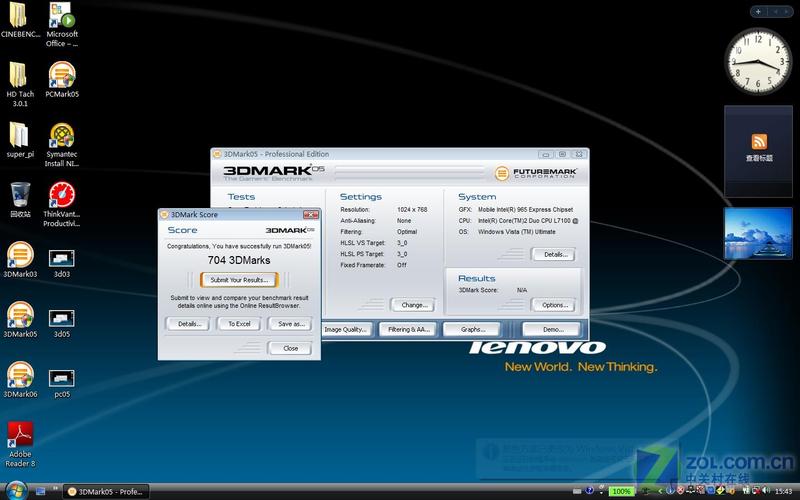Viewport: 800px width, 500px height.
Task: Open the volume speaker tray icon
Action: click(766, 491)
